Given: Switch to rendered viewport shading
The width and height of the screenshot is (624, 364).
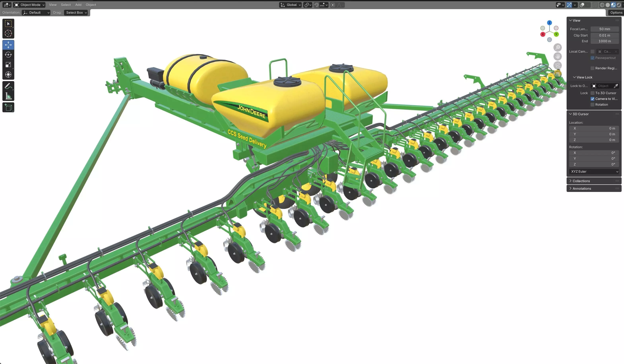Looking at the screenshot, I should pyautogui.click(x=619, y=5).
